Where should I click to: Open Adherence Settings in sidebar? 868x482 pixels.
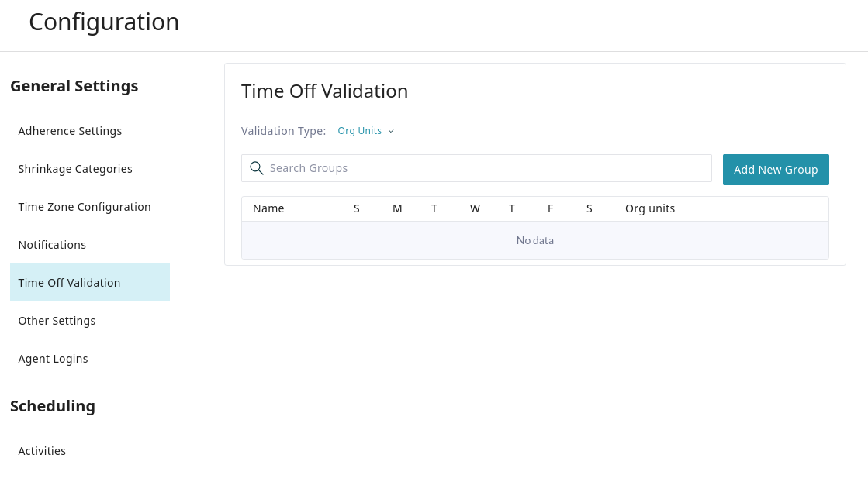click(70, 131)
